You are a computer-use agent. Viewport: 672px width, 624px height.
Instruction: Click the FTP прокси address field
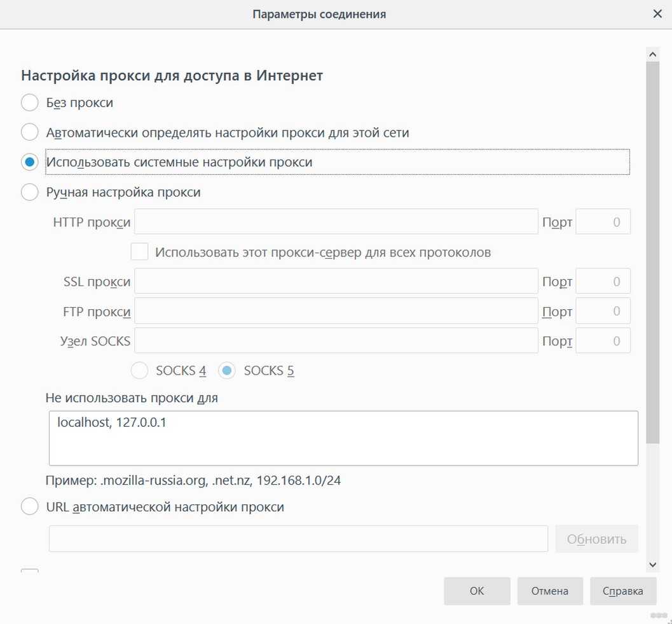pos(336,312)
